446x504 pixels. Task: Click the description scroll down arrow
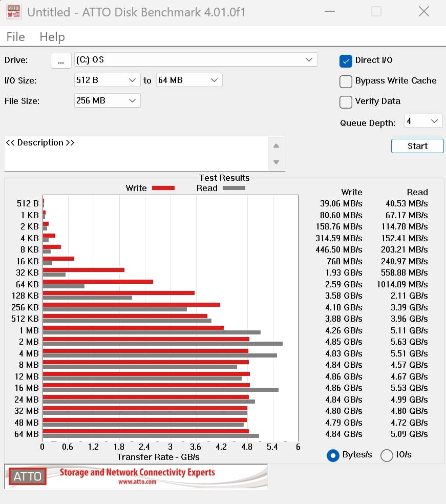tap(277, 162)
